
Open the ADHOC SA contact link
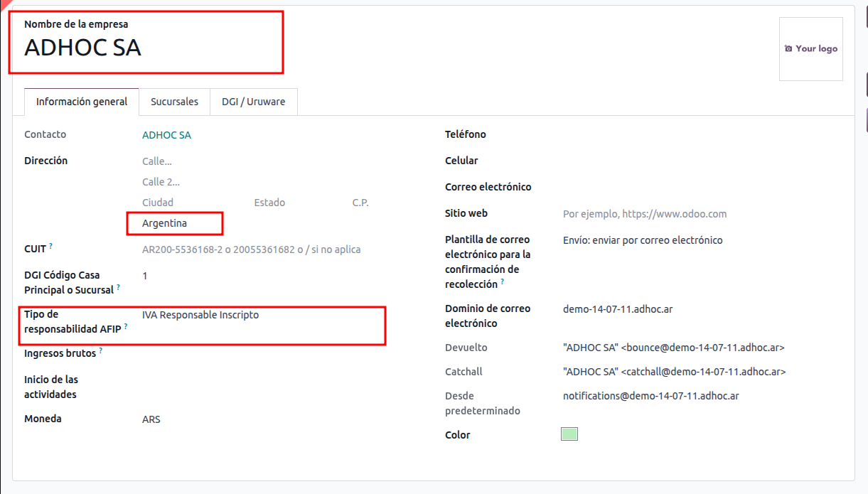coord(166,135)
